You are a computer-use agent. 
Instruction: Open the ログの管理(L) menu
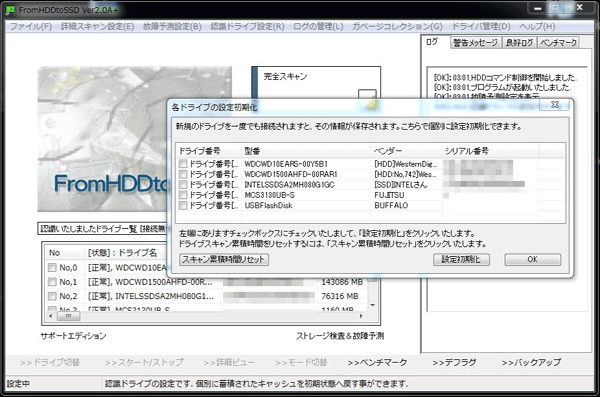tap(318, 26)
